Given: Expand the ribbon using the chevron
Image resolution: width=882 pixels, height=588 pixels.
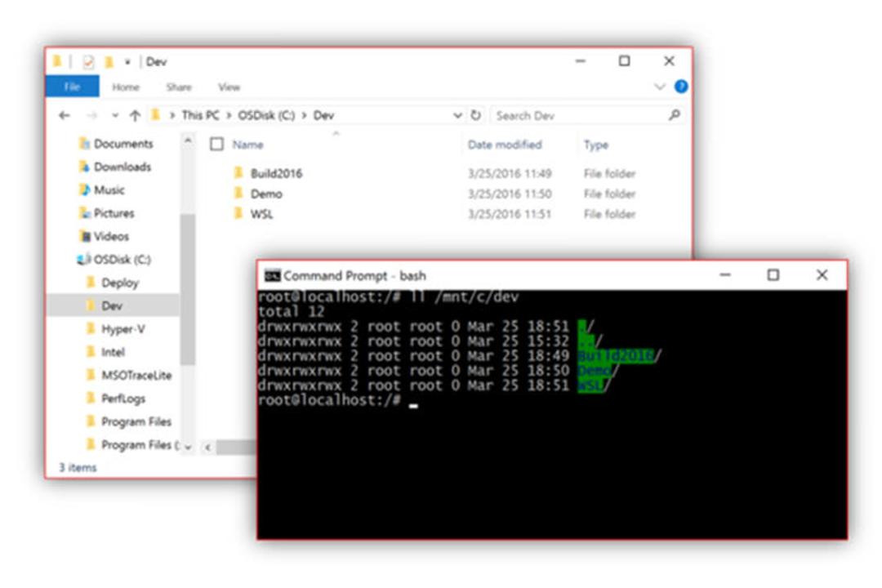Looking at the screenshot, I should point(659,87).
